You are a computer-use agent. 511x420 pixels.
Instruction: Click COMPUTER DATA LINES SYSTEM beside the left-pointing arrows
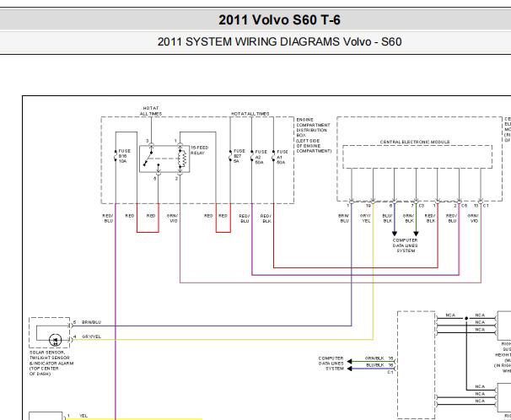tap(331, 363)
